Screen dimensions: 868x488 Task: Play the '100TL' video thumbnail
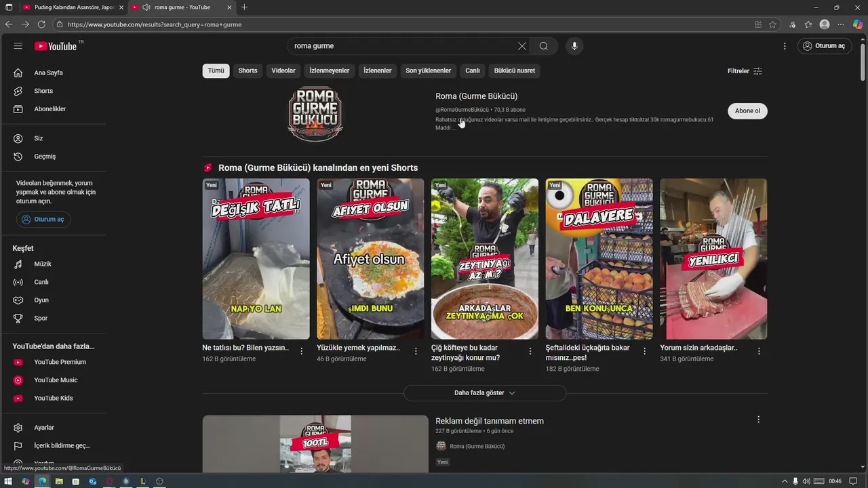click(315, 444)
